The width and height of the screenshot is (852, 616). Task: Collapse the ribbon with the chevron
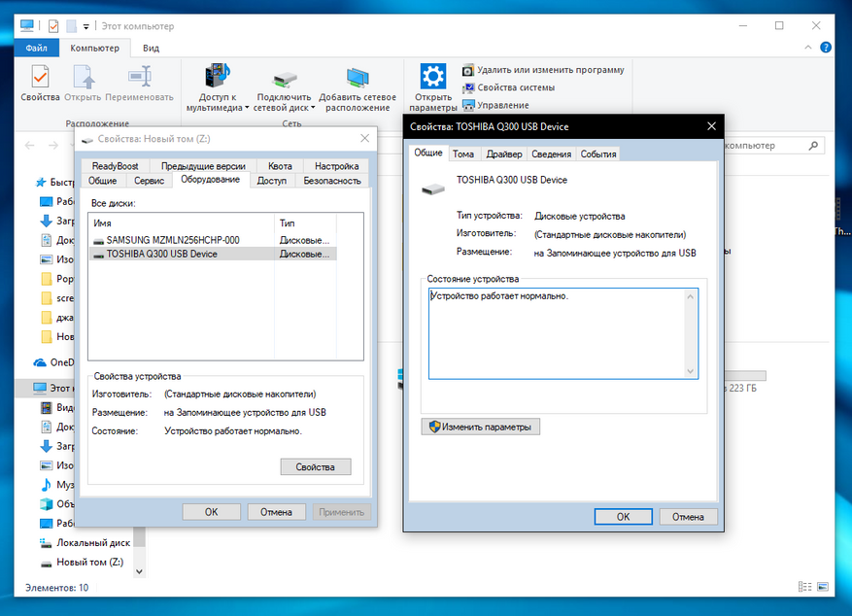point(808,48)
